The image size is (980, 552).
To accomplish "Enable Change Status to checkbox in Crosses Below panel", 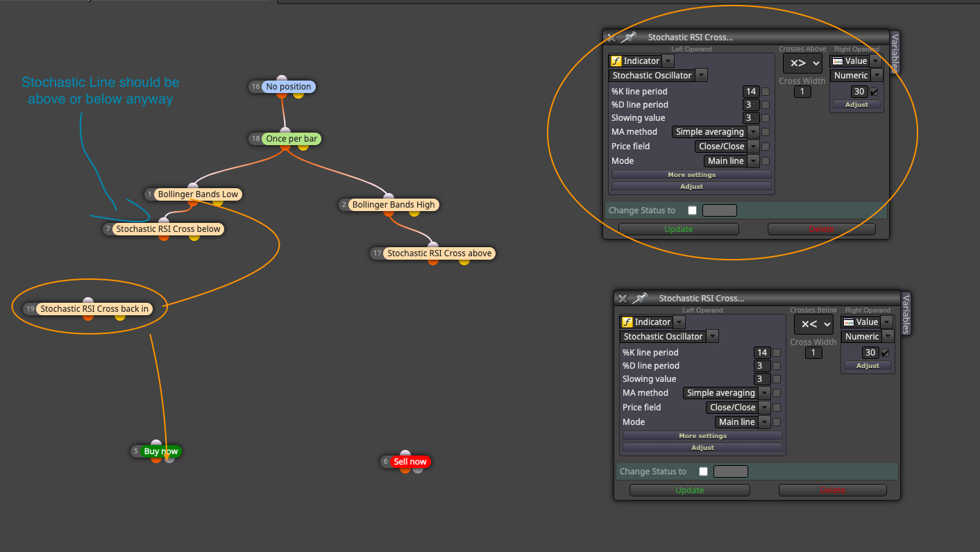I will (x=703, y=471).
